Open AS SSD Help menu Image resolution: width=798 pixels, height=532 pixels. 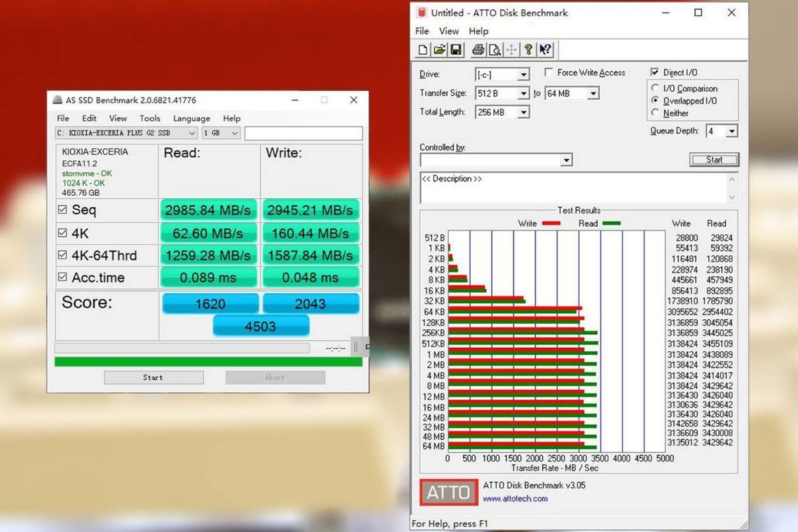pyautogui.click(x=231, y=118)
